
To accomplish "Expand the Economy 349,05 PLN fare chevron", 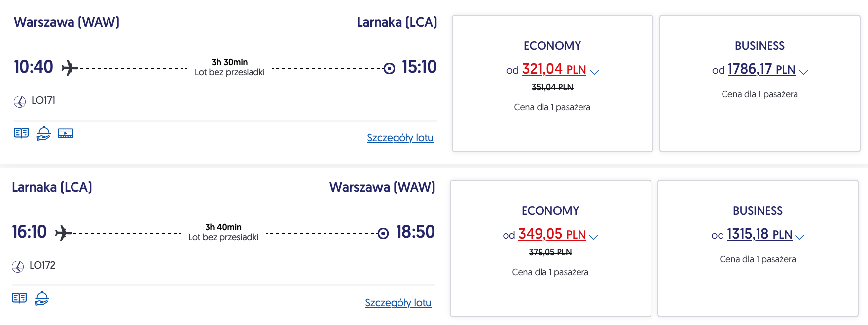I will [593, 237].
